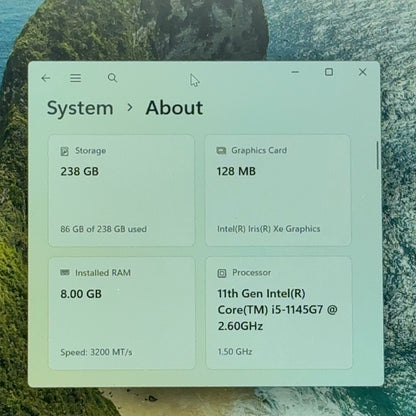Click the vertical scrollbar of the About page
Image resolution: width=416 pixels, height=416 pixels.
378,155
